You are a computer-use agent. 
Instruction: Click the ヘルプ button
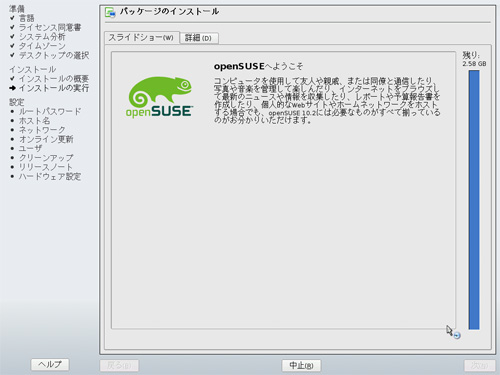[50, 364]
